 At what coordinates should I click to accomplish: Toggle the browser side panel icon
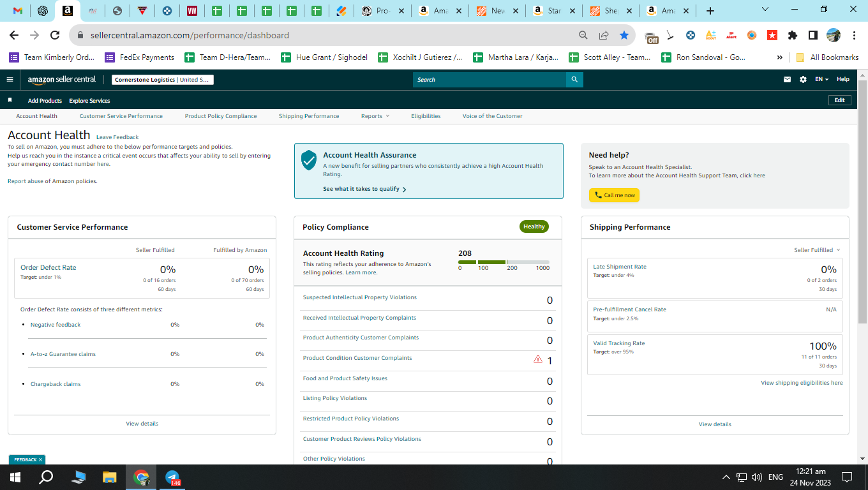point(813,36)
